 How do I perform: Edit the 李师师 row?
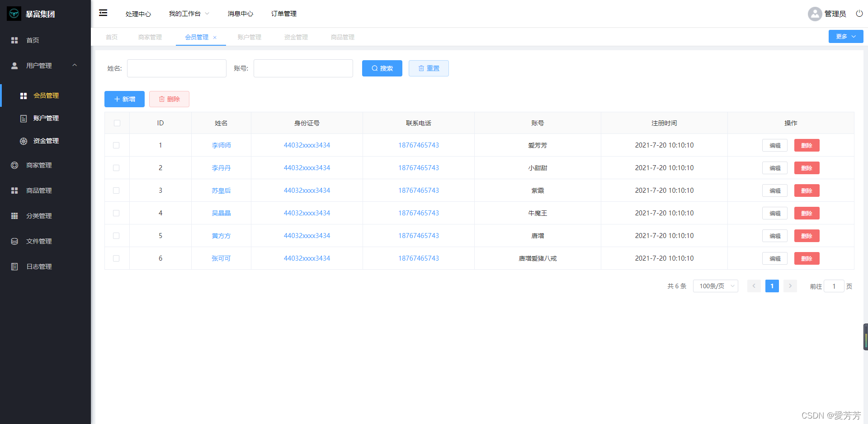(x=775, y=145)
